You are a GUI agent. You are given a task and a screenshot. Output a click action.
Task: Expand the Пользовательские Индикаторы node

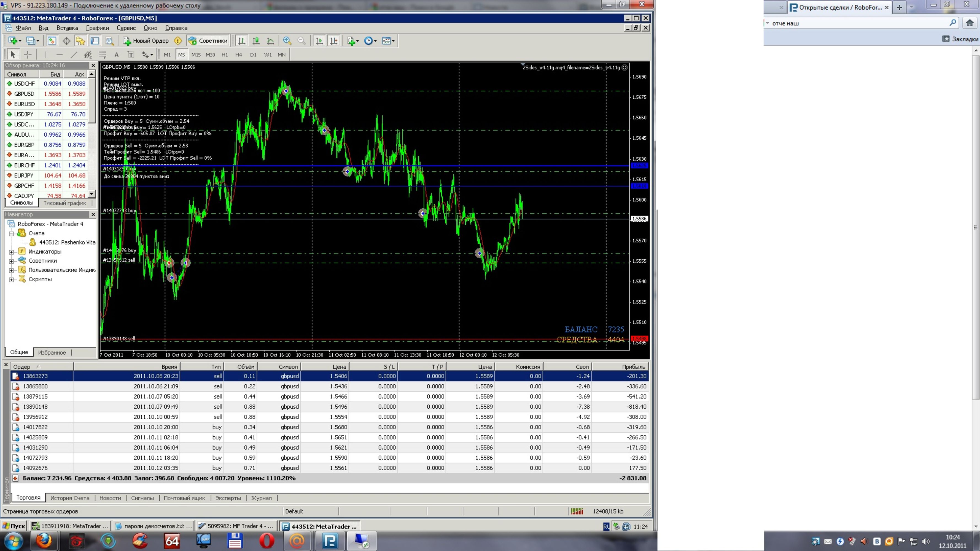(11, 270)
